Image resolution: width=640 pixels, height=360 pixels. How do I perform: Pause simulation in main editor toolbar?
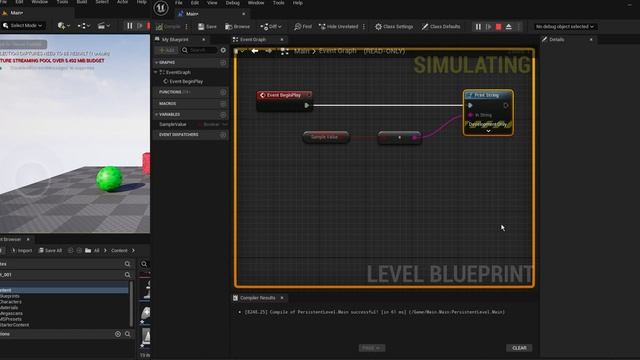pos(129,26)
